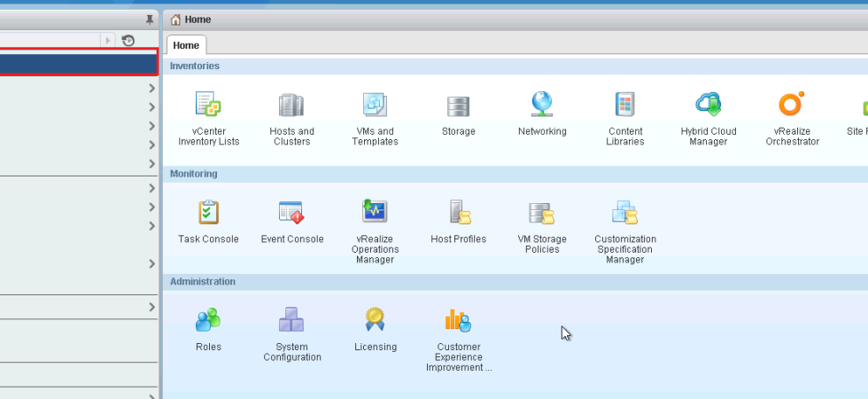Screen dimensions: 868x399
Task: Open Content Libraries
Action: (x=625, y=118)
